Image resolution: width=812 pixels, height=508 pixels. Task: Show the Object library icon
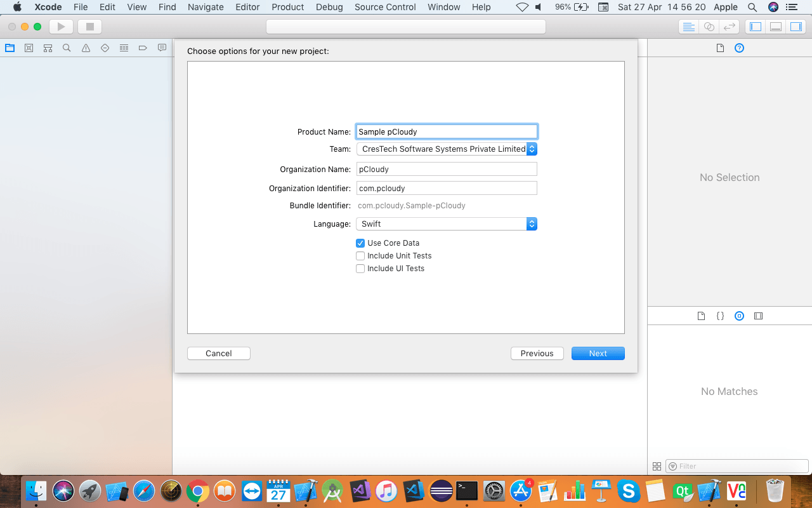pyautogui.click(x=739, y=316)
